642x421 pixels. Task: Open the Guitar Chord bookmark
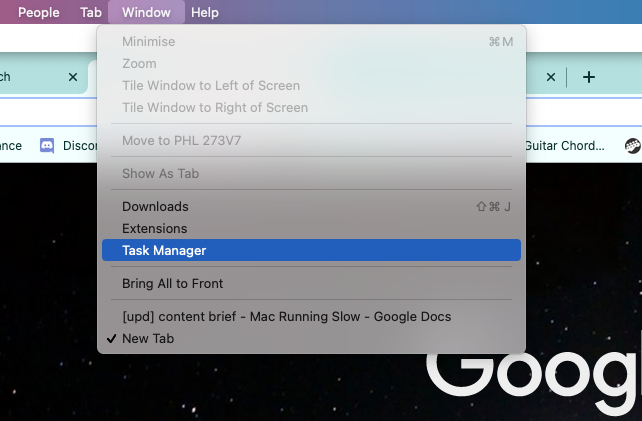pos(565,146)
